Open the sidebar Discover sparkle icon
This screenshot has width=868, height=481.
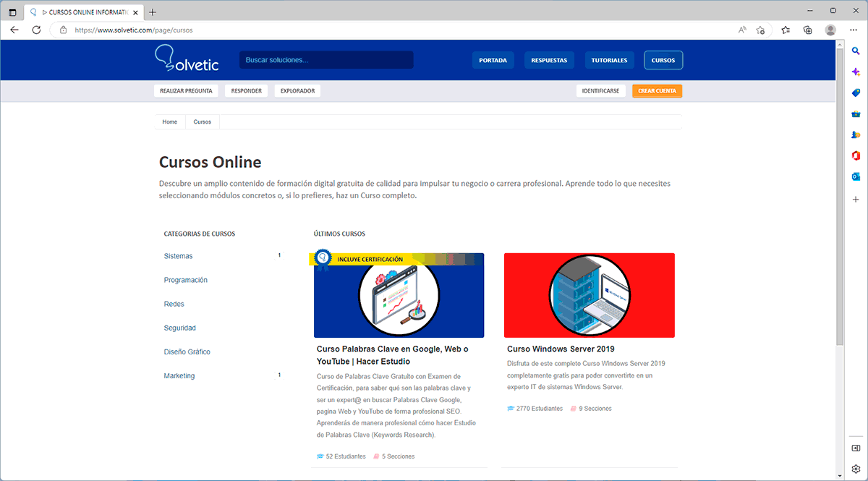pos(856,72)
